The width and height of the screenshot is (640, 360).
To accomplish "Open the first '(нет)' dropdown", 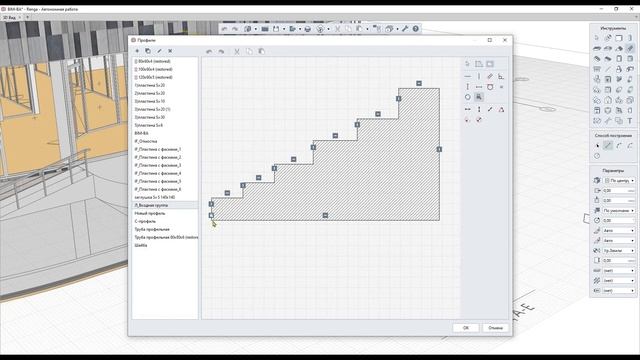I will pos(619,271).
